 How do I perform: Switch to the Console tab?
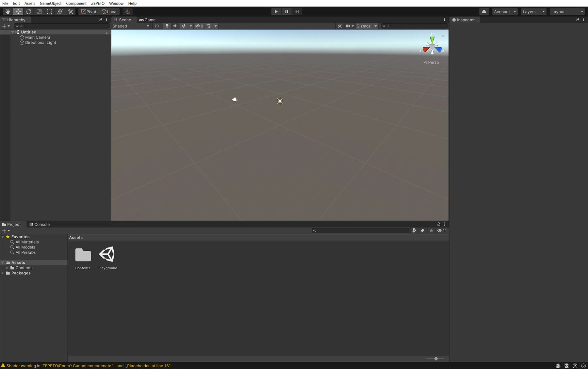click(x=40, y=224)
